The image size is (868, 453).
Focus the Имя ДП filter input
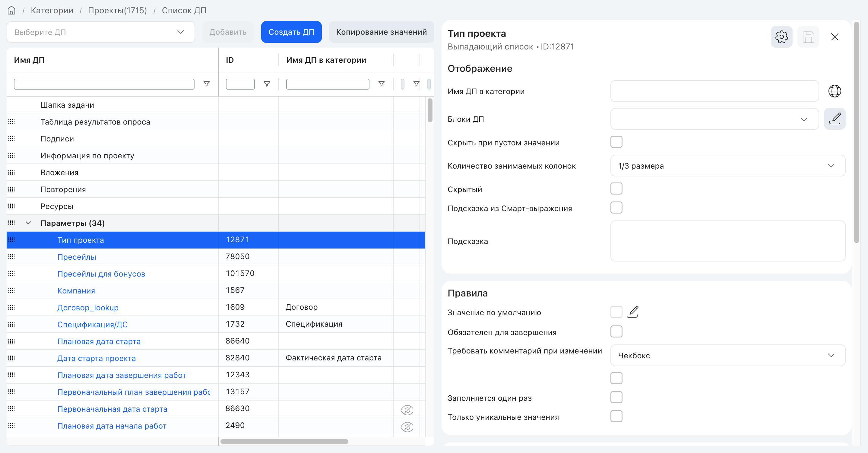click(104, 84)
